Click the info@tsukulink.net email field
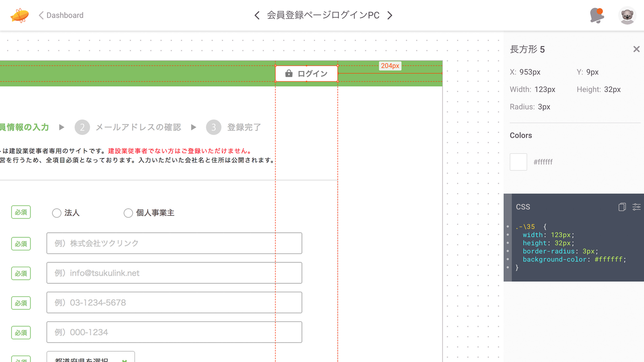 (x=174, y=273)
